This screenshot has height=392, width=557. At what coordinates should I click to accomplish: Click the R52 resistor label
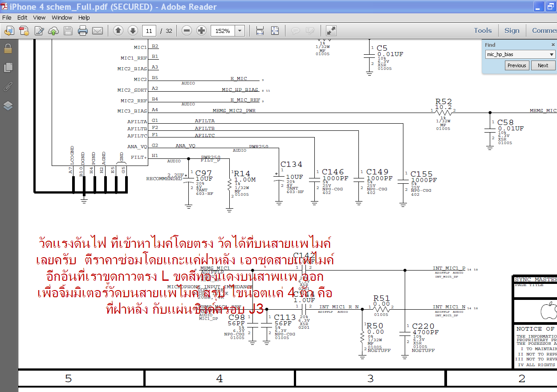pos(443,102)
